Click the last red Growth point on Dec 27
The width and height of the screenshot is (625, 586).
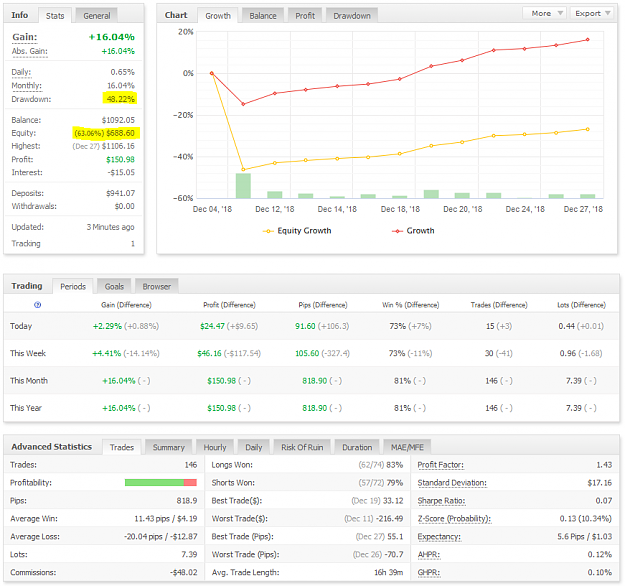click(x=588, y=39)
